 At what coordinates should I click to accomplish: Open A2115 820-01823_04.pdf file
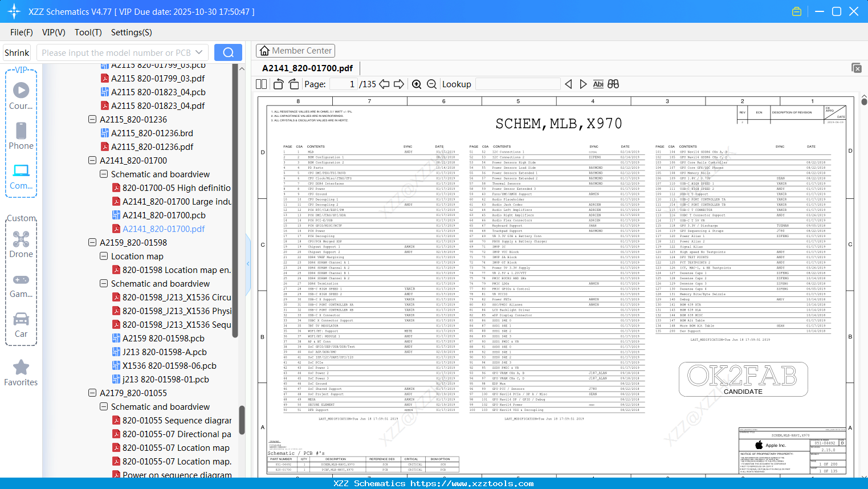[158, 106]
